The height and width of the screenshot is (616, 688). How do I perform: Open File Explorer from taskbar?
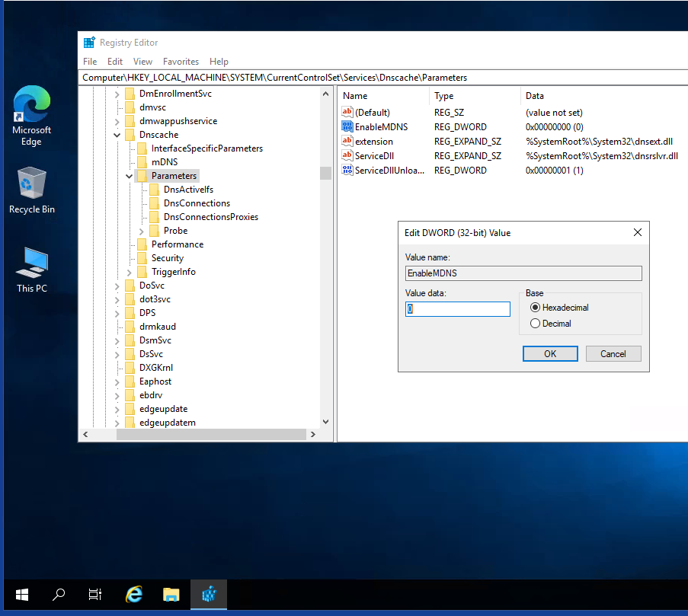click(171, 595)
